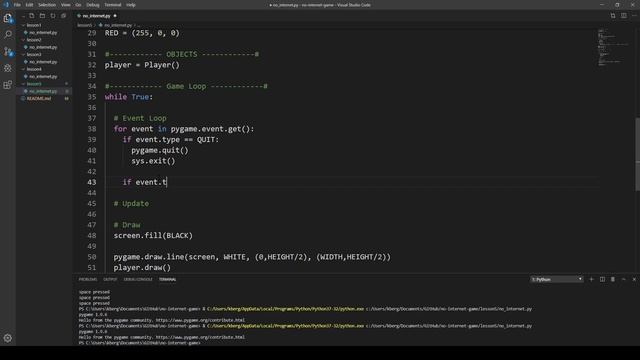640x360 pixels.
Task: Open the editor More Actions menu
Action: 634,16
